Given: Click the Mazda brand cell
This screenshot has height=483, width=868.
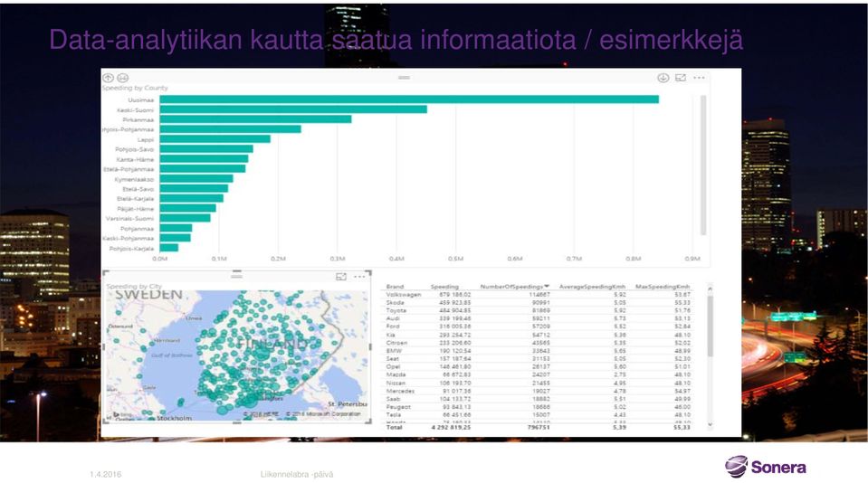Looking at the screenshot, I should pyautogui.click(x=396, y=374).
